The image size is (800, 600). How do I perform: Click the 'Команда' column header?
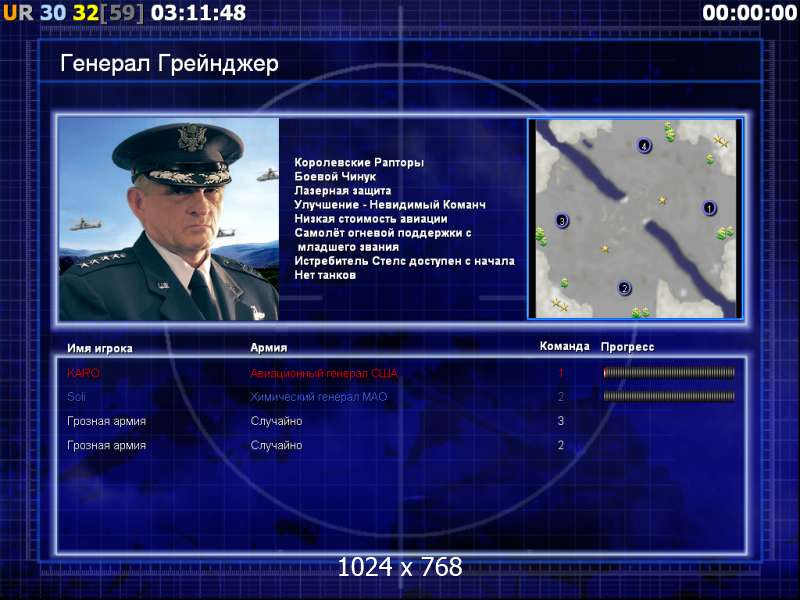pyautogui.click(x=564, y=346)
